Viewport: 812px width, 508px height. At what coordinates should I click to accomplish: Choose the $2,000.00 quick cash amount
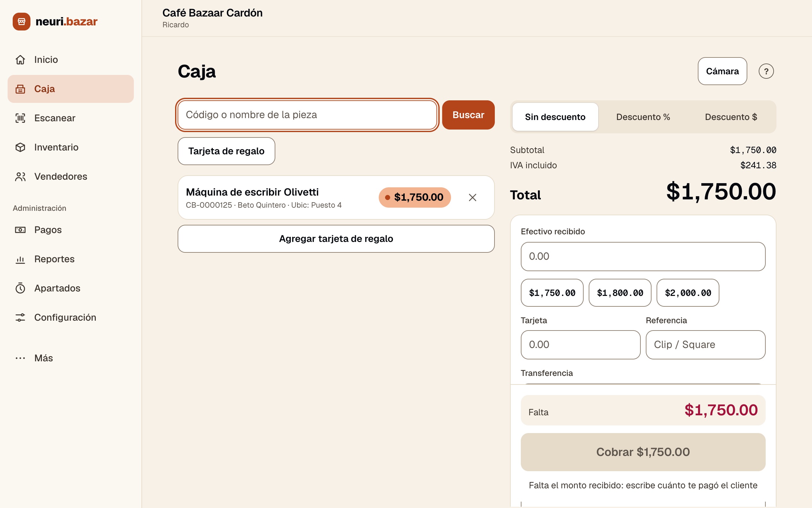click(688, 293)
